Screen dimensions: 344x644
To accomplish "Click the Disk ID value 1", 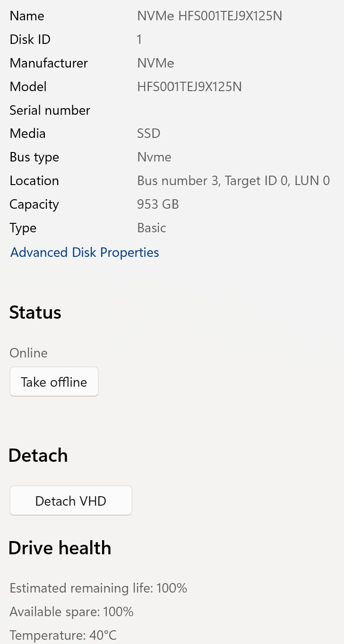I will tap(139, 40).
